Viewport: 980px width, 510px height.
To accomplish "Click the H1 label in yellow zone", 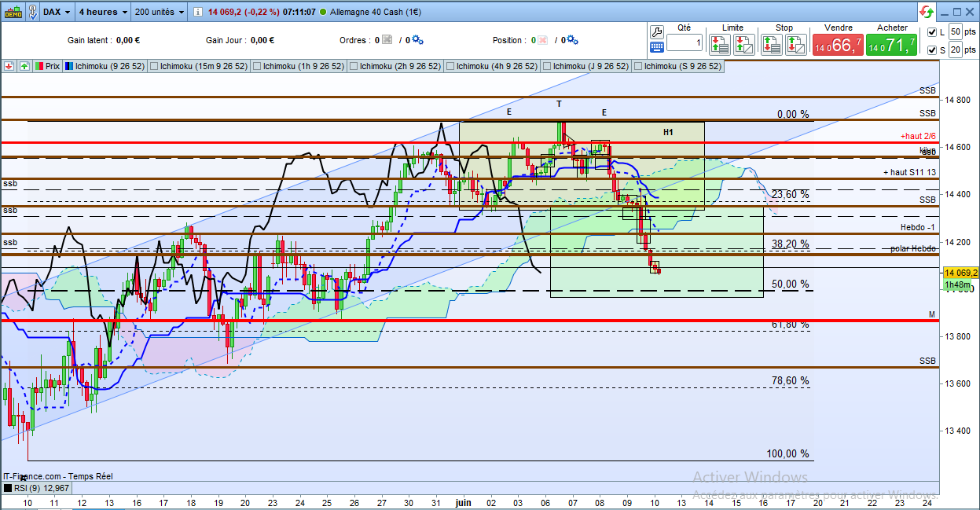I will (668, 132).
